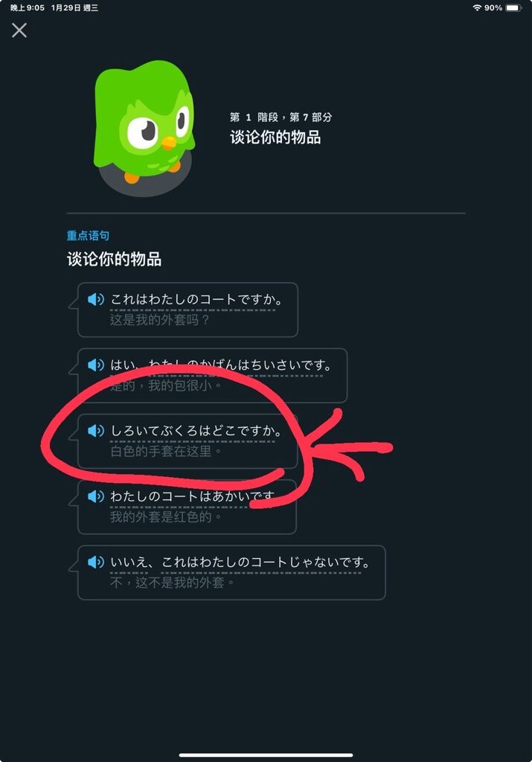532x762 pixels.
Task: Select the translation 这是我的外套吗？
Action: (159, 320)
